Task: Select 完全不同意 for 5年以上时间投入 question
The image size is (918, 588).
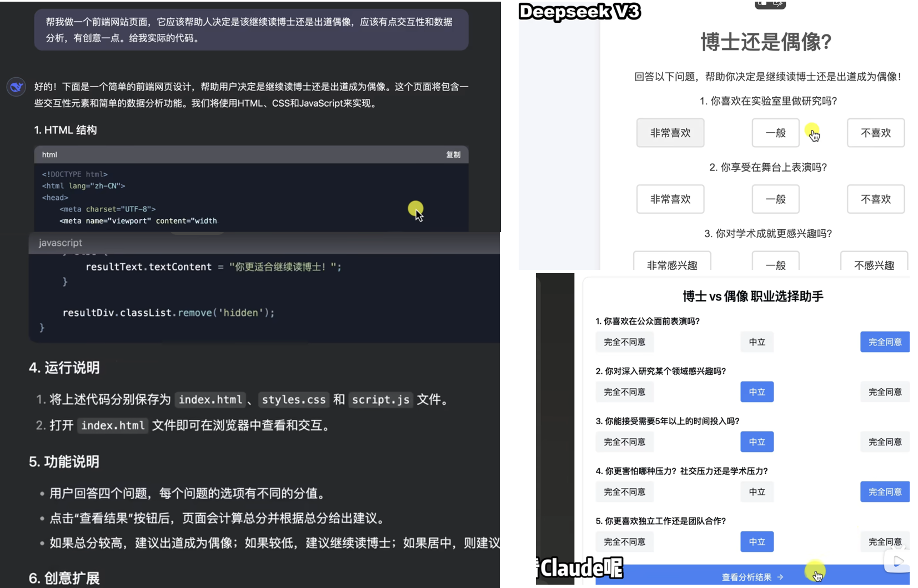Action: coord(625,442)
